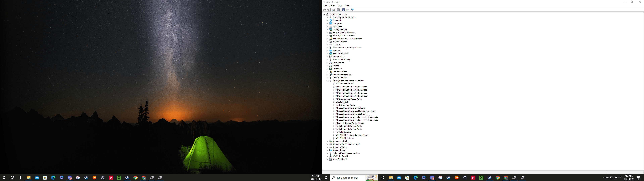644x181 pixels.
Task: Open the File menu
Action: (325, 6)
